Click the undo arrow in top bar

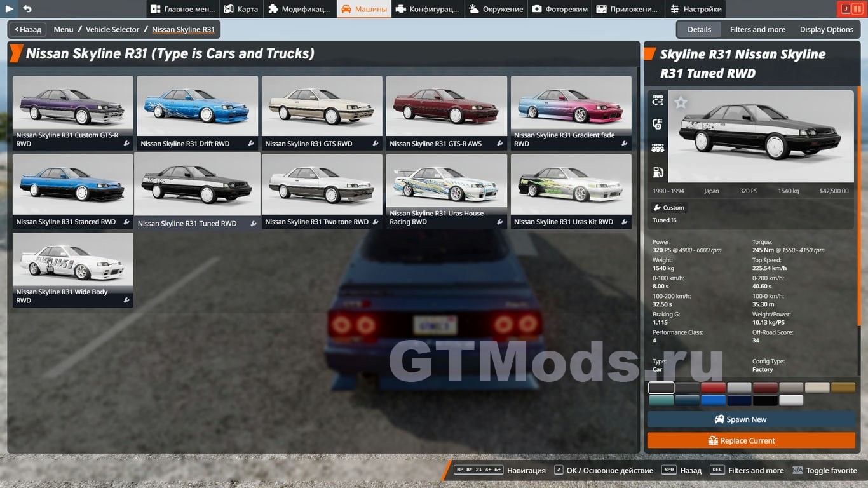coord(27,9)
